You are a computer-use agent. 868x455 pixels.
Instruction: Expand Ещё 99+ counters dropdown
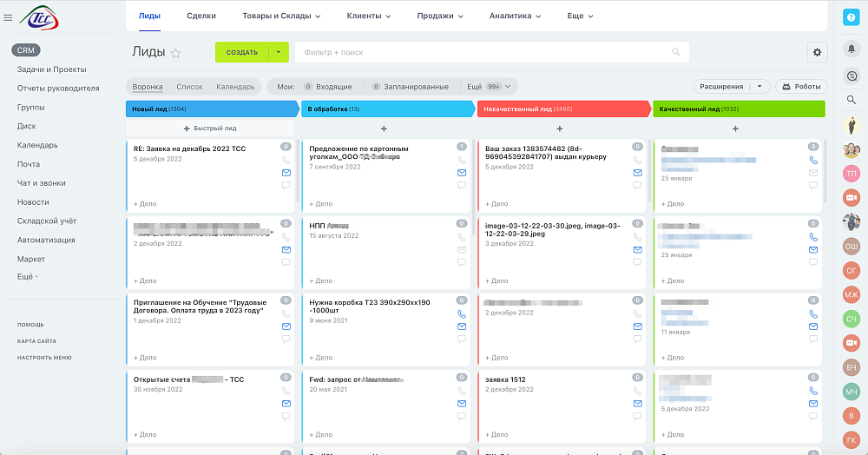point(489,86)
